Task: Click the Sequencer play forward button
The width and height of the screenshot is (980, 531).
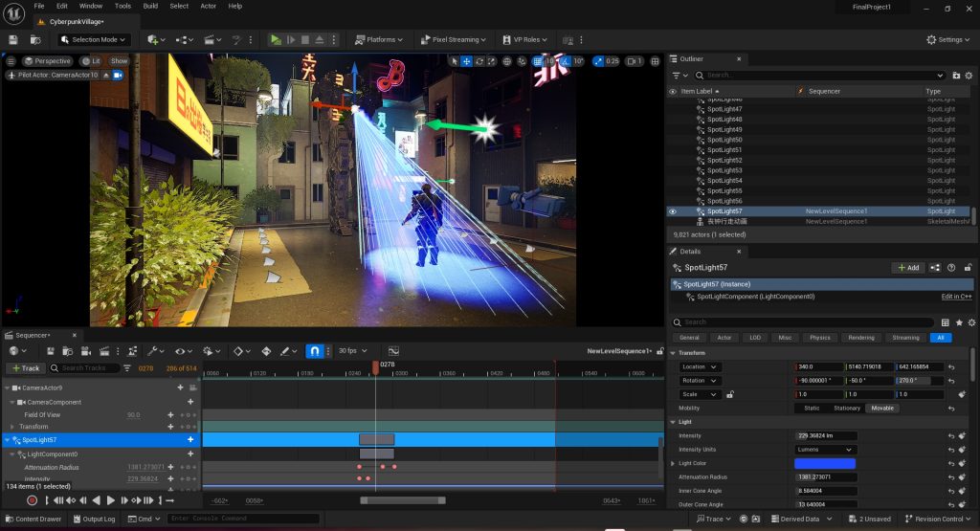Action: (111, 500)
